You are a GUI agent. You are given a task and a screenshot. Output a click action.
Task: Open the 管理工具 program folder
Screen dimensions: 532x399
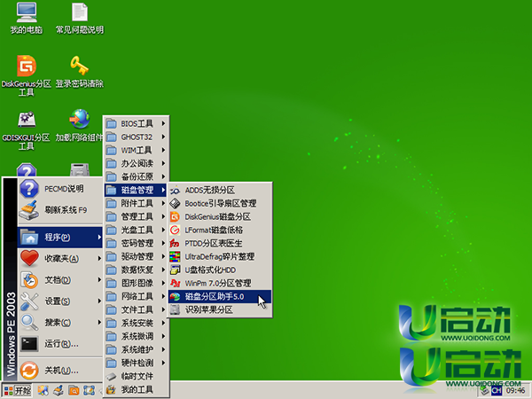tap(136, 216)
